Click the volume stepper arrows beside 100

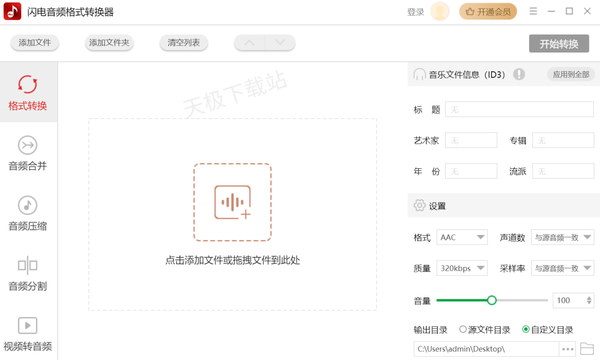coord(589,300)
